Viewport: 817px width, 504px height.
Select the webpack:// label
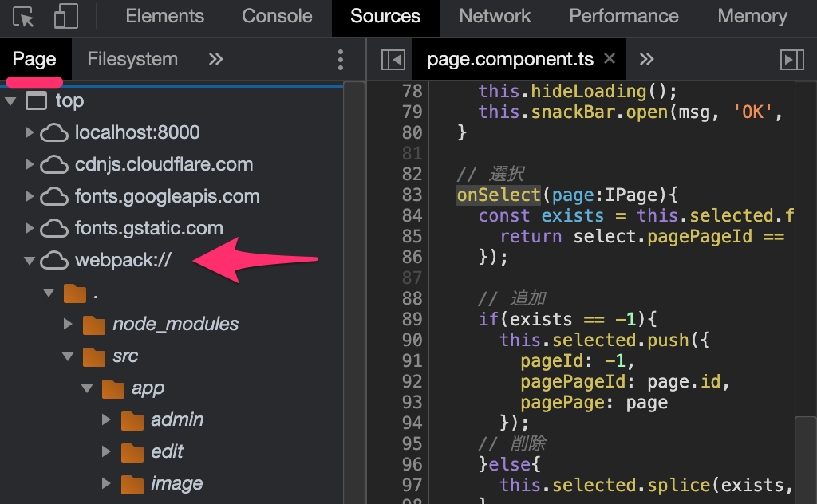[123, 260]
